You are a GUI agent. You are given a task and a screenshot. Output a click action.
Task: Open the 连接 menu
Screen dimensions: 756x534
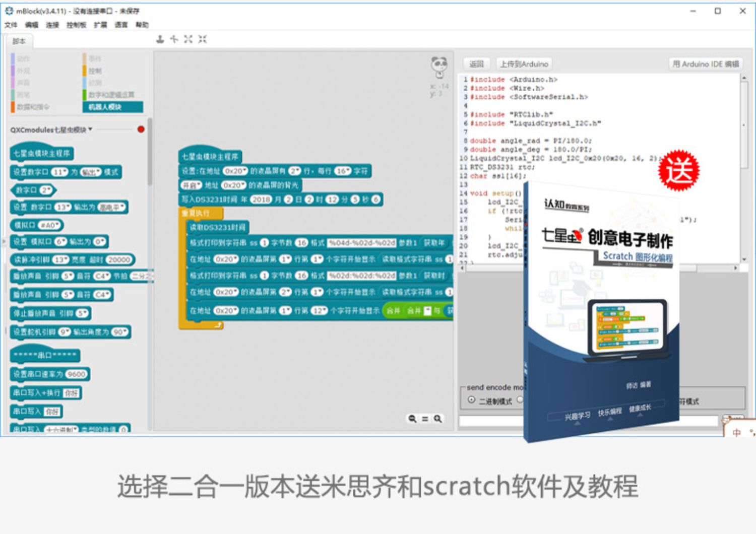[52, 25]
